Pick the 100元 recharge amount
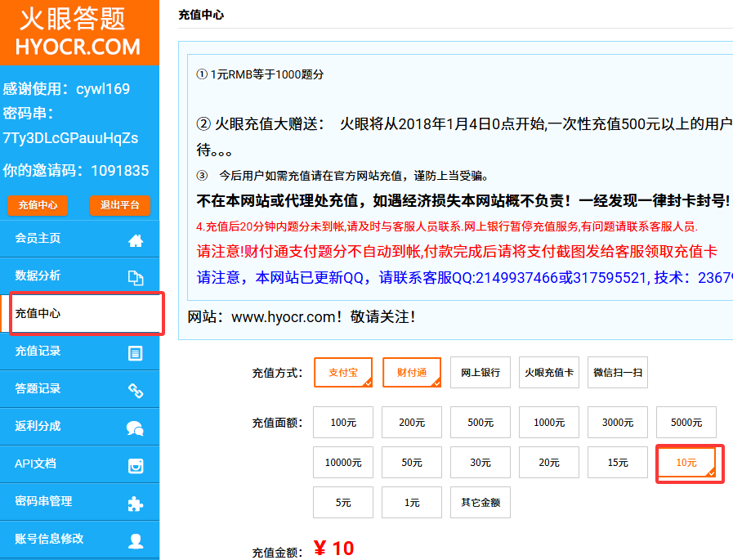Screen dimensions: 733x560 (x=343, y=423)
